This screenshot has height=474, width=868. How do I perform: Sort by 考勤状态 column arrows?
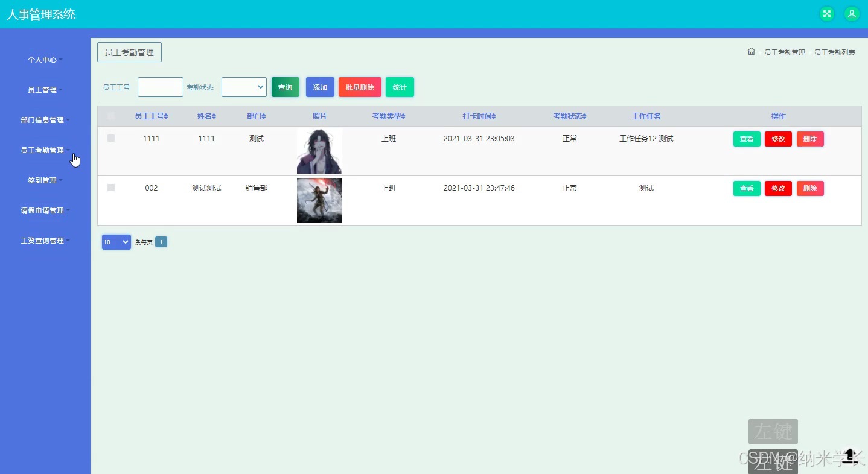point(584,116)
